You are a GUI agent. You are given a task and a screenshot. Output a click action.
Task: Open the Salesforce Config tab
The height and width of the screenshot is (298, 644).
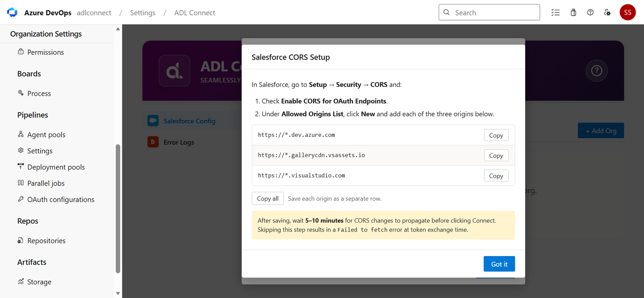190,121
